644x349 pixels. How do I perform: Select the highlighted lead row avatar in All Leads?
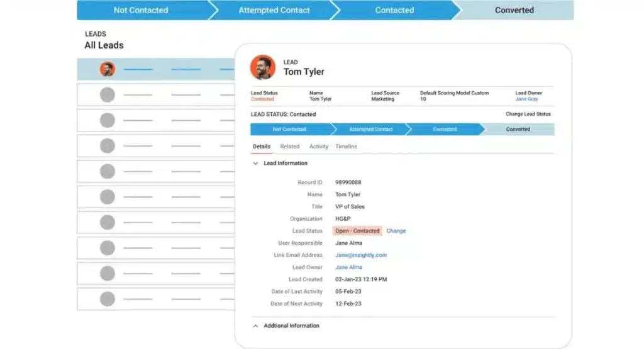(x=107, y=69)
